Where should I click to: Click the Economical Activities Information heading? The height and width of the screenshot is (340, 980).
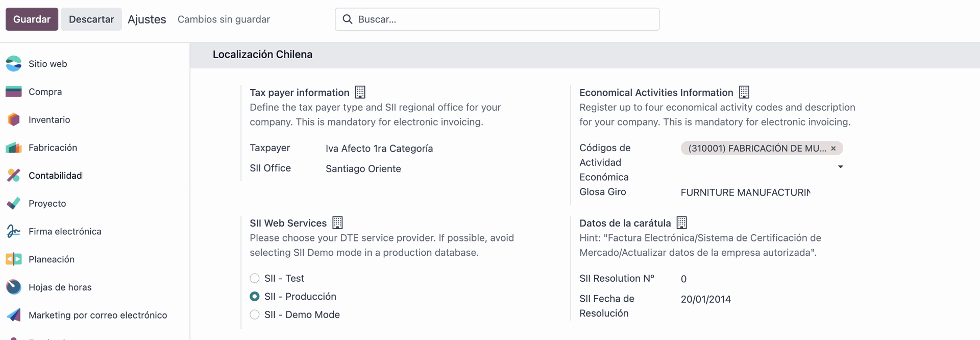point(656,92)
